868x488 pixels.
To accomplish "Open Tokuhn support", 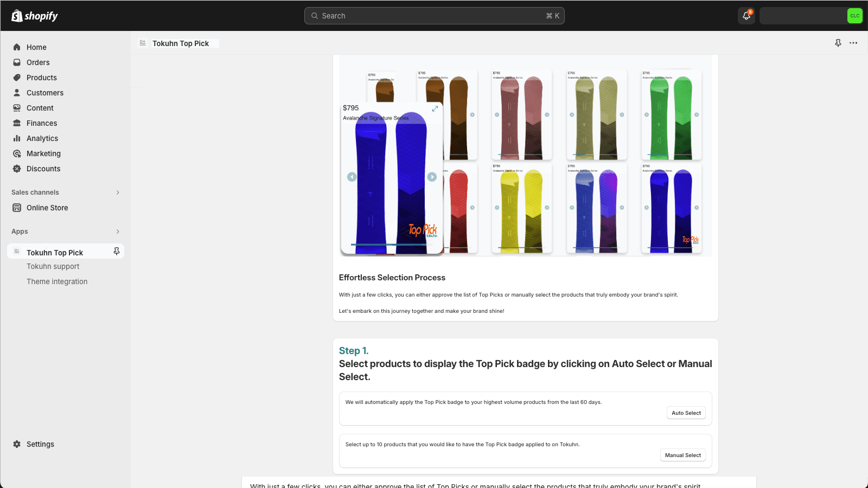I will (53, 266).
